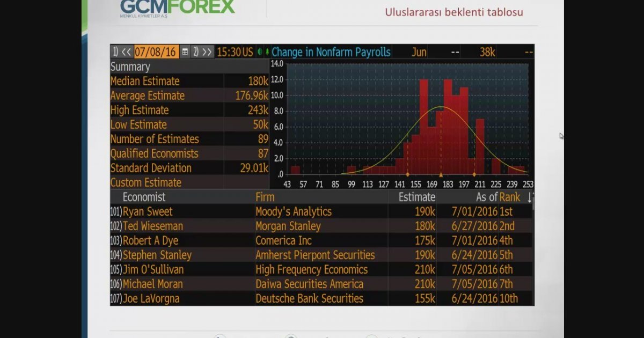Click the Custom Estimate row label

point(146,182)
